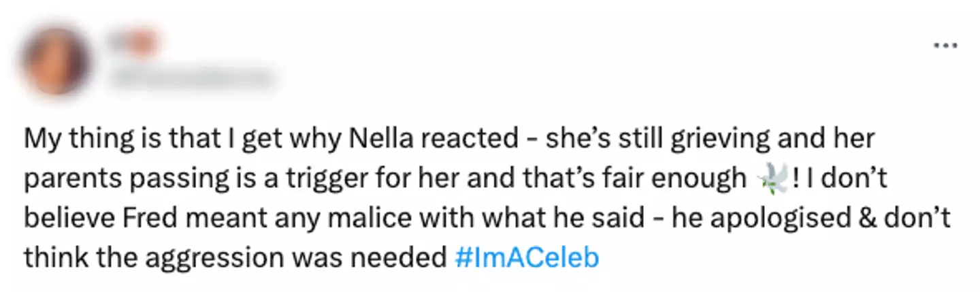Click the text "think the aggression was needed"
The image size is (980, 292).
pyautogui.click(x=235, y=258)
